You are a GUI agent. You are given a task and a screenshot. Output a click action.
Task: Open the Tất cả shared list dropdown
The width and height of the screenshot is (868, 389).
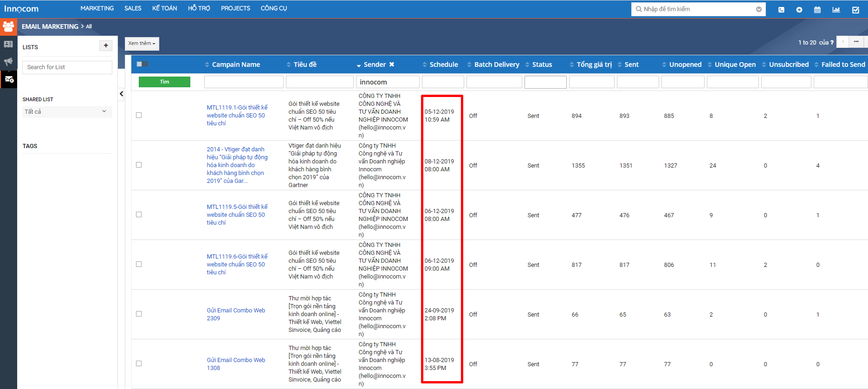(67, 112)
